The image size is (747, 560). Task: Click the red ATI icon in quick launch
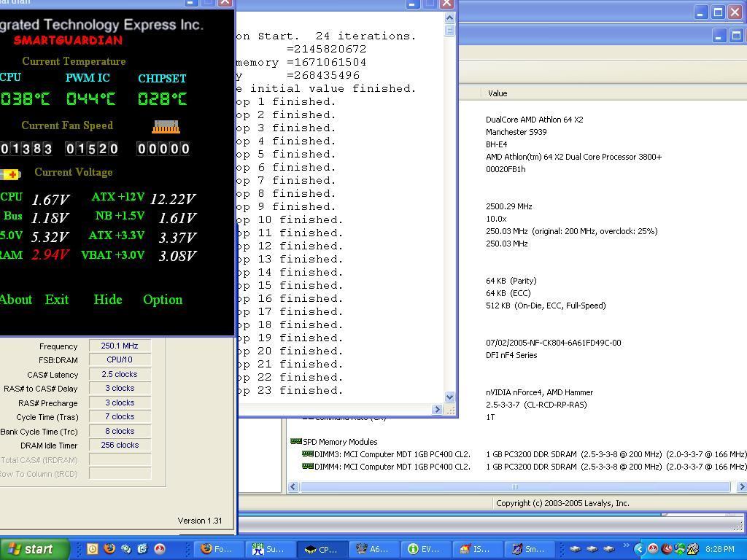(x=160, y=548)
